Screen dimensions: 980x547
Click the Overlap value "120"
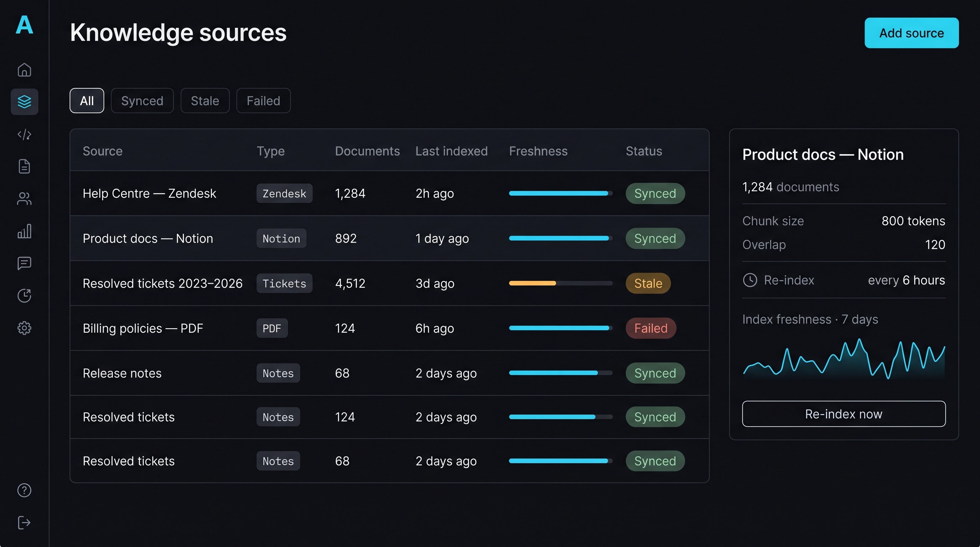(935, 245)
